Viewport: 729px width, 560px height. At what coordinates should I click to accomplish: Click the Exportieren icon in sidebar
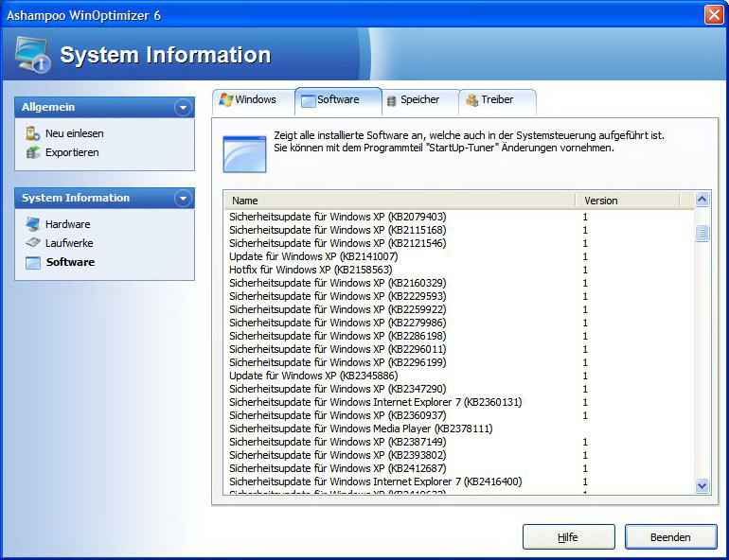[33, 152]
